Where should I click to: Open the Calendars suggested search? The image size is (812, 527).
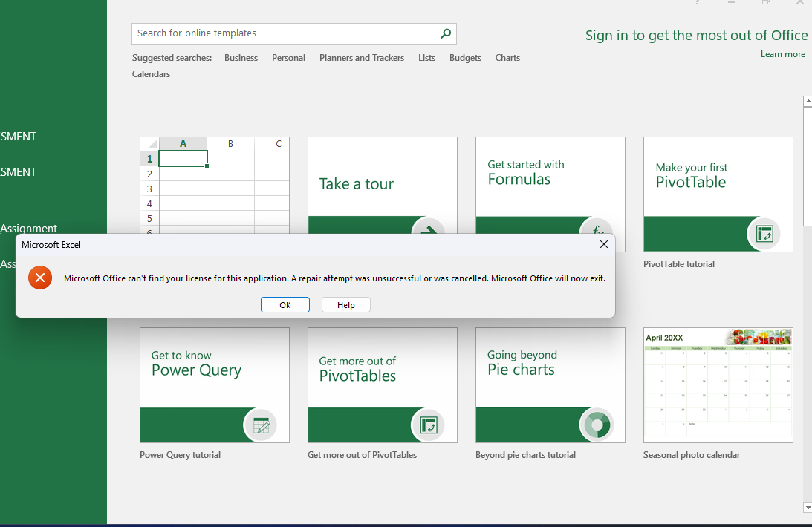(x=151, y=74)
